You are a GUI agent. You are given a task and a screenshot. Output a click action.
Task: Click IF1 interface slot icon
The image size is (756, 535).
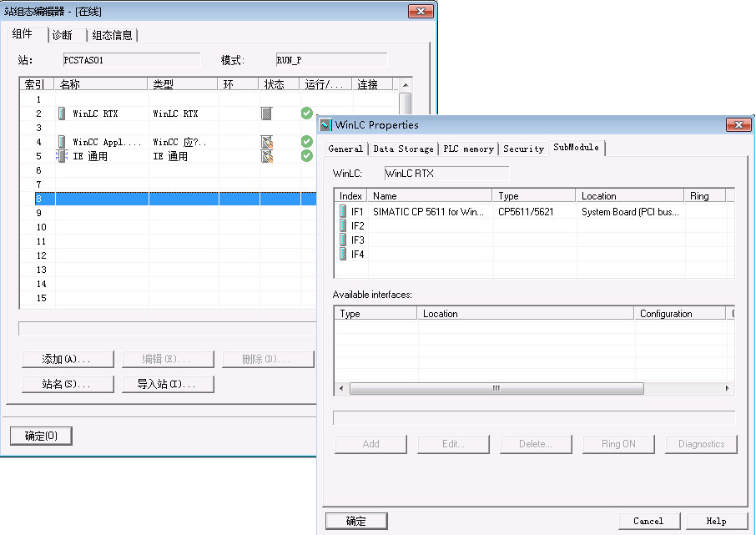(x=343, y=211)
